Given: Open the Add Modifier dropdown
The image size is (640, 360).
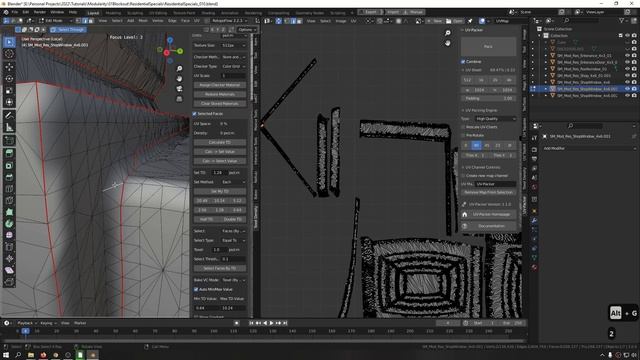Looking at the screenshot, I should pyautogui.click(x=589, y=149).
